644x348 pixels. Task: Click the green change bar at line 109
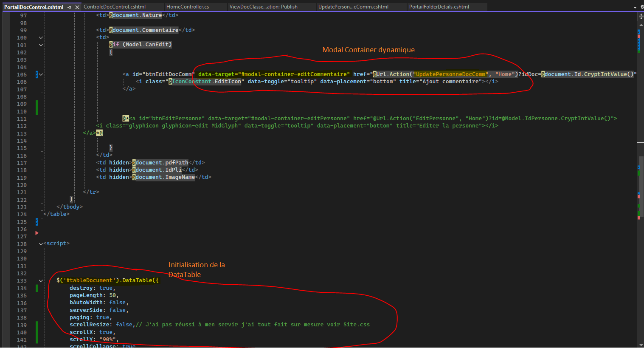pos(37,108)
